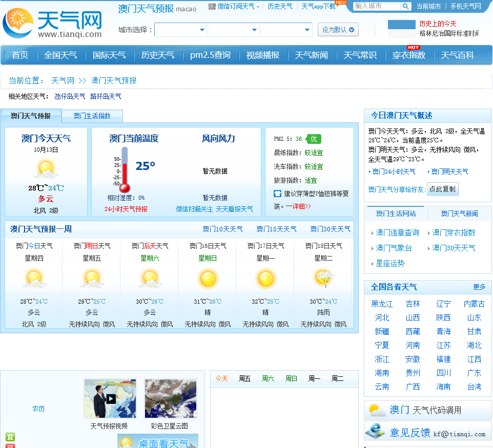Open 历史天气 in the navigation bar
Image resolution: width=493 pixels, height=448 pixels.
(x=157, y=55)
